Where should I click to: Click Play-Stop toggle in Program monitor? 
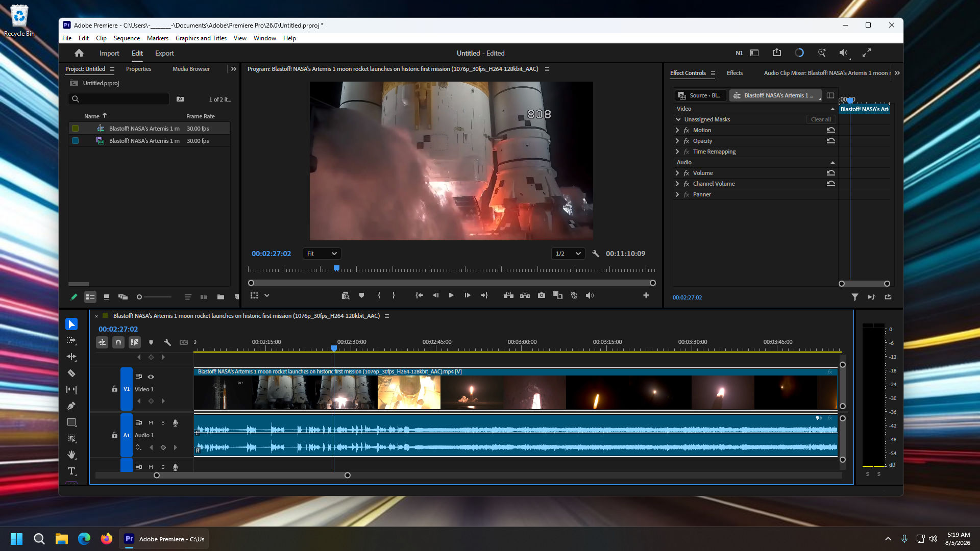[x=451, y=295]
